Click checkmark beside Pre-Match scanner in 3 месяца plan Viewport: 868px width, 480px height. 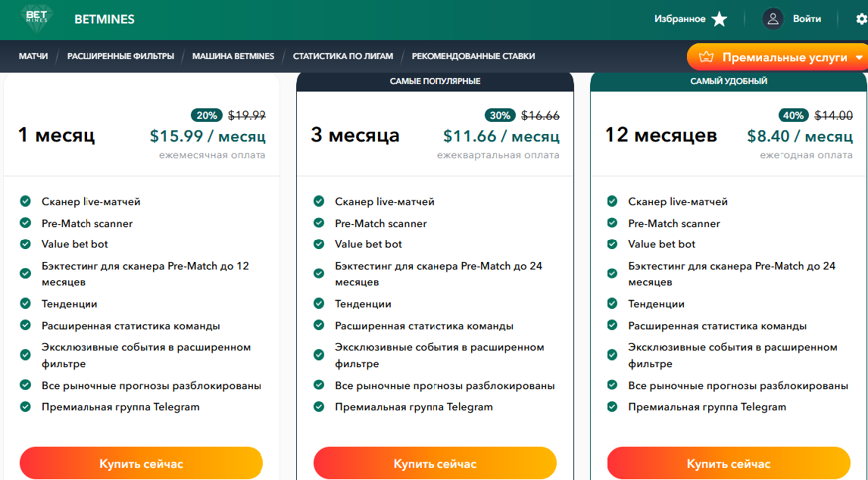click(x=319, y=223)
